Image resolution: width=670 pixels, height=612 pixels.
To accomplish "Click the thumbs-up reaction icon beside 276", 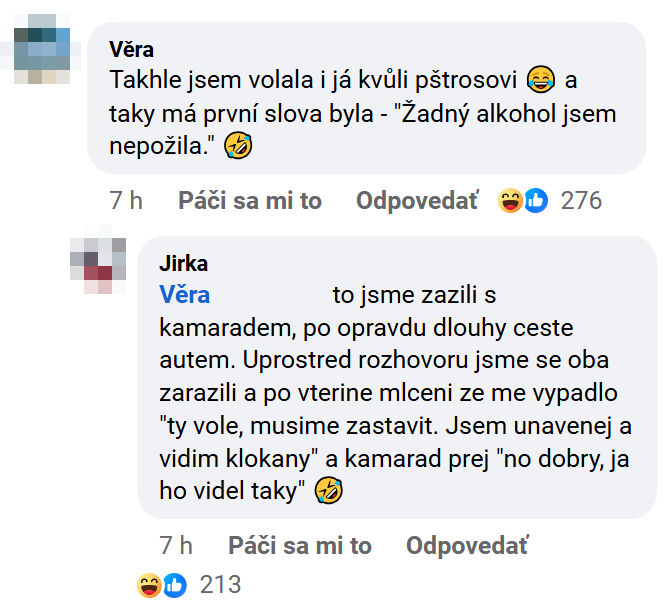I will (x=535, y=201).
